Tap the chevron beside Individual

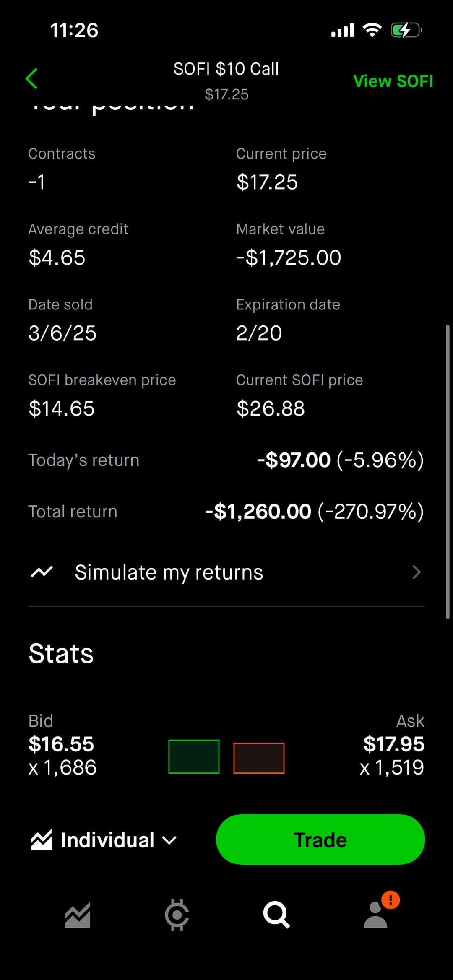(x=169, y=840)
